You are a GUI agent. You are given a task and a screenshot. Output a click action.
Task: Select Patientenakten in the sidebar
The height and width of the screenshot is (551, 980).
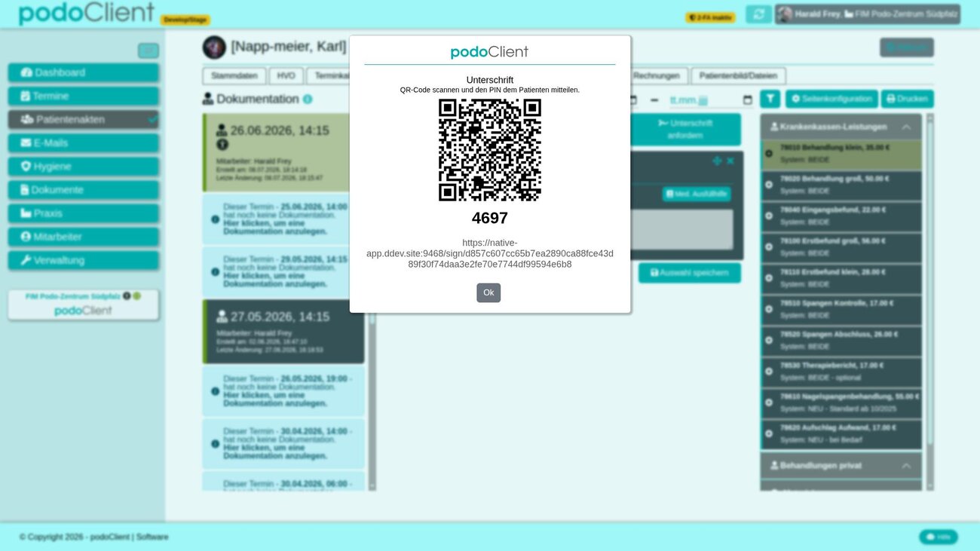(84, 119)
